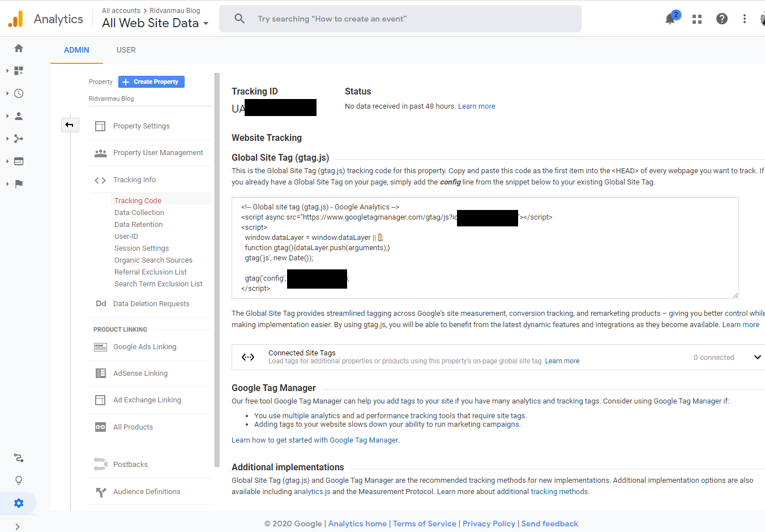Expand the Conversions reports arrow

click(x=7, y=184)
